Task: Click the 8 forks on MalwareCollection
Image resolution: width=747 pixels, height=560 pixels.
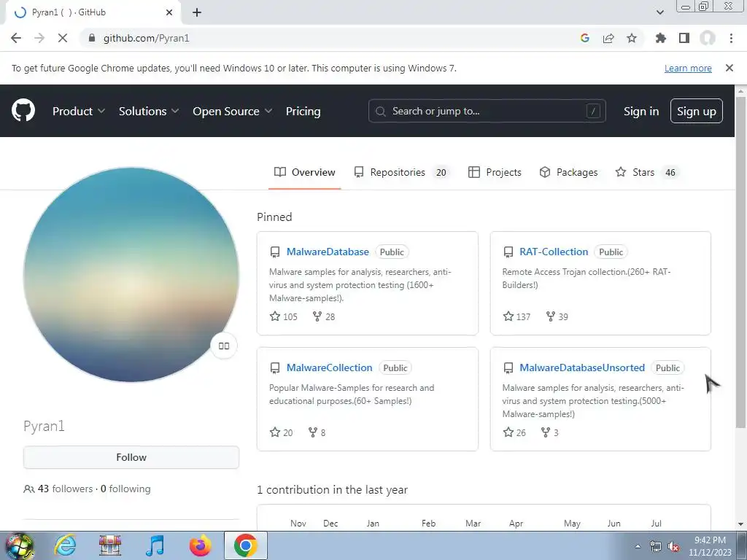Action: pyautogui.click(x=317, y=432)
